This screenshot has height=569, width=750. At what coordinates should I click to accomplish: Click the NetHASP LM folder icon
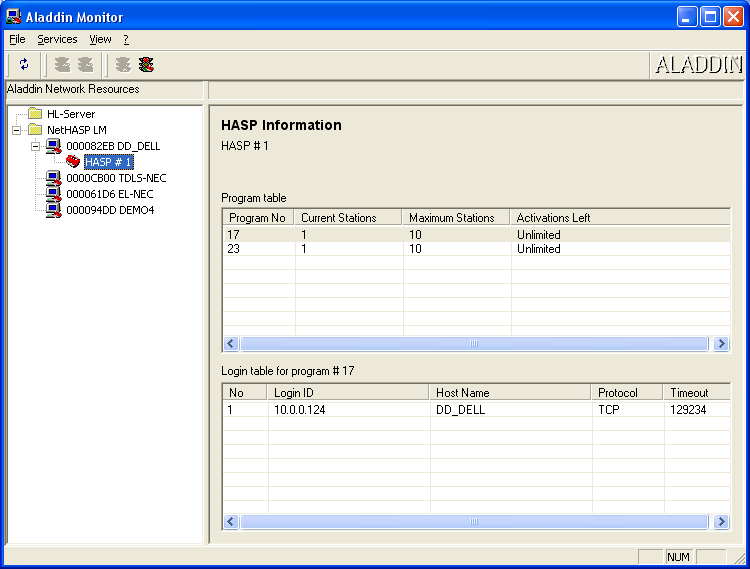pyautogui.click(x=35, y=130)
